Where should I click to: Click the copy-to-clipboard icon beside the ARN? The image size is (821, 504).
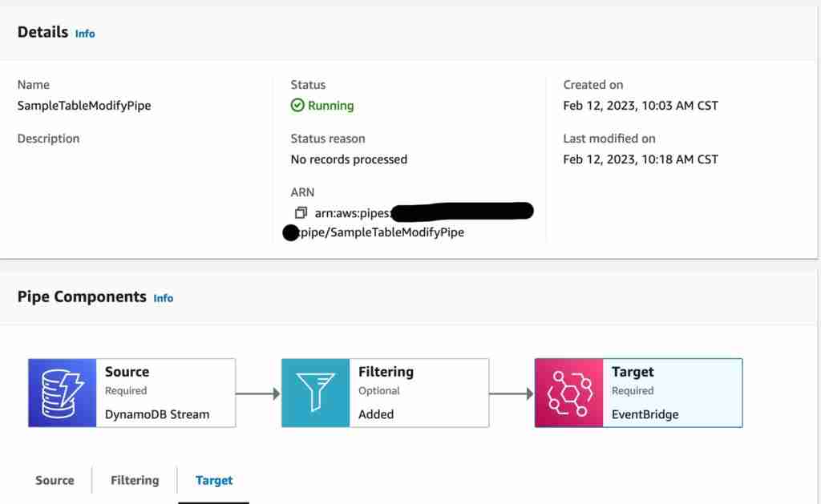click(301, 213)
